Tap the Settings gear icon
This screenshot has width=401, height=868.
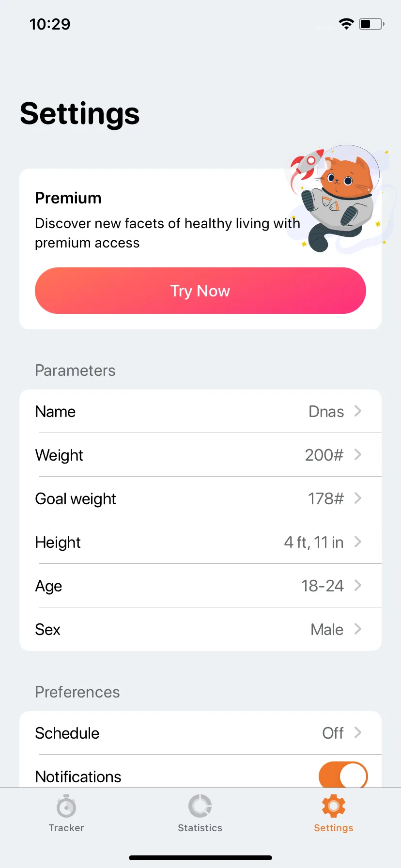[334, 806]
